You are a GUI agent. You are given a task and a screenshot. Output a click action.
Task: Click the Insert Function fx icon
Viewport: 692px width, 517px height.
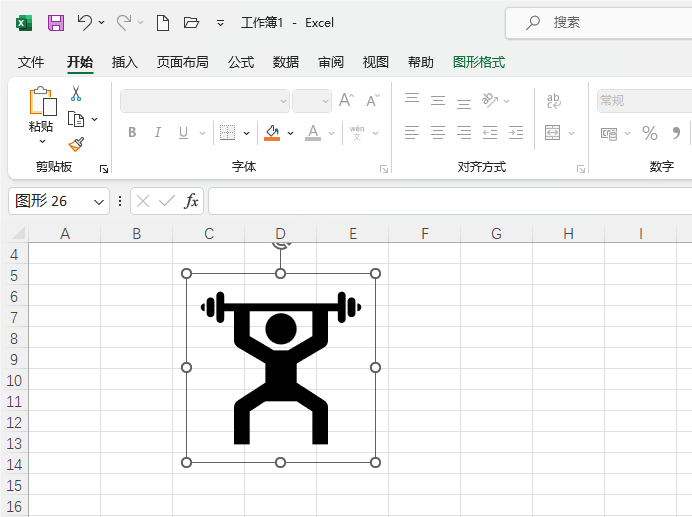(191, 201)
